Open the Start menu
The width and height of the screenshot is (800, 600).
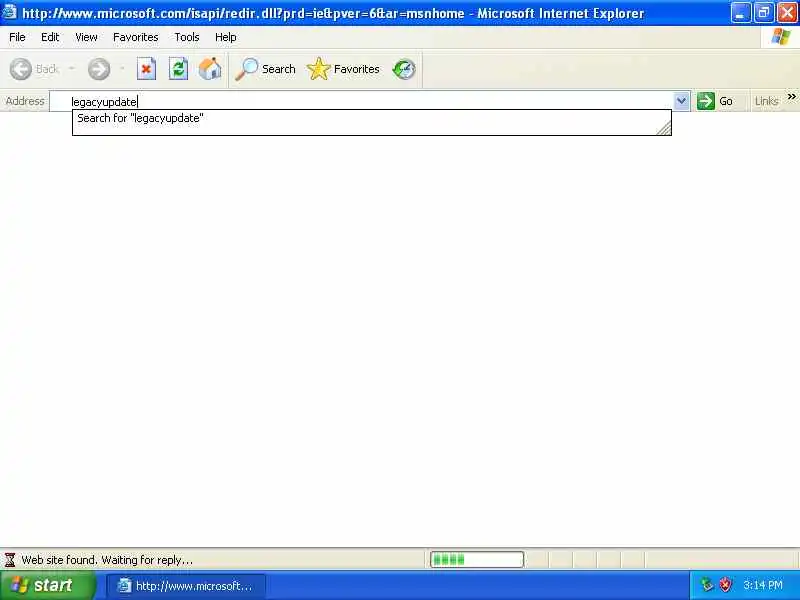point(47,585)
